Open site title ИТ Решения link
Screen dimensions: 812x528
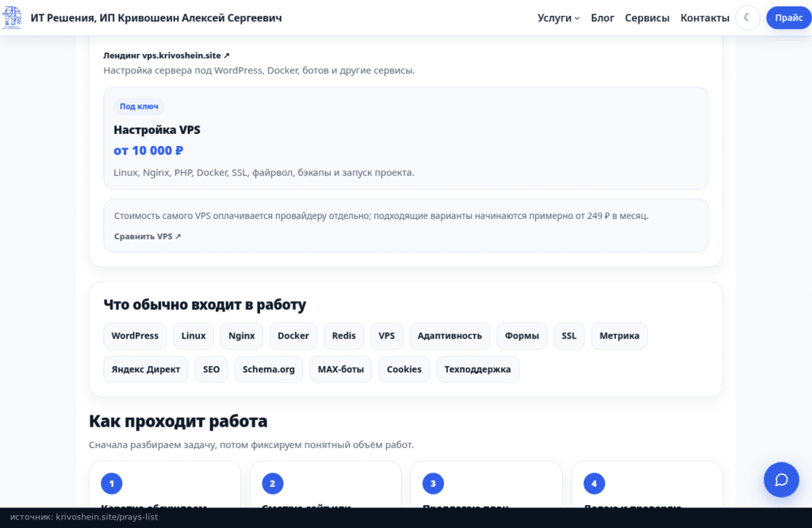(x=156, y=17)
